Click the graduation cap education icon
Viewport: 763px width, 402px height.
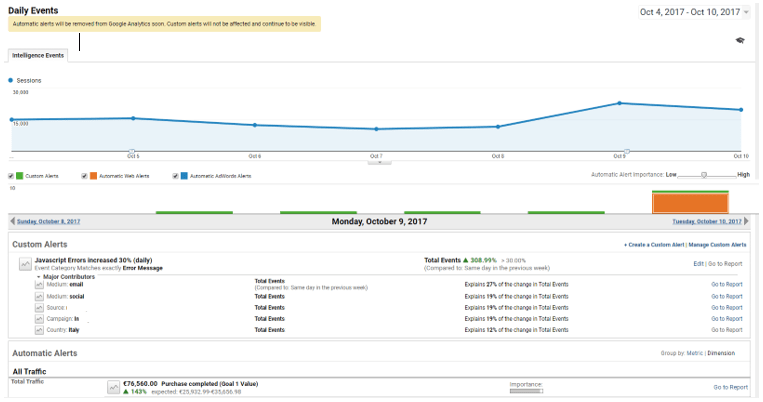(x=740, y=40)
